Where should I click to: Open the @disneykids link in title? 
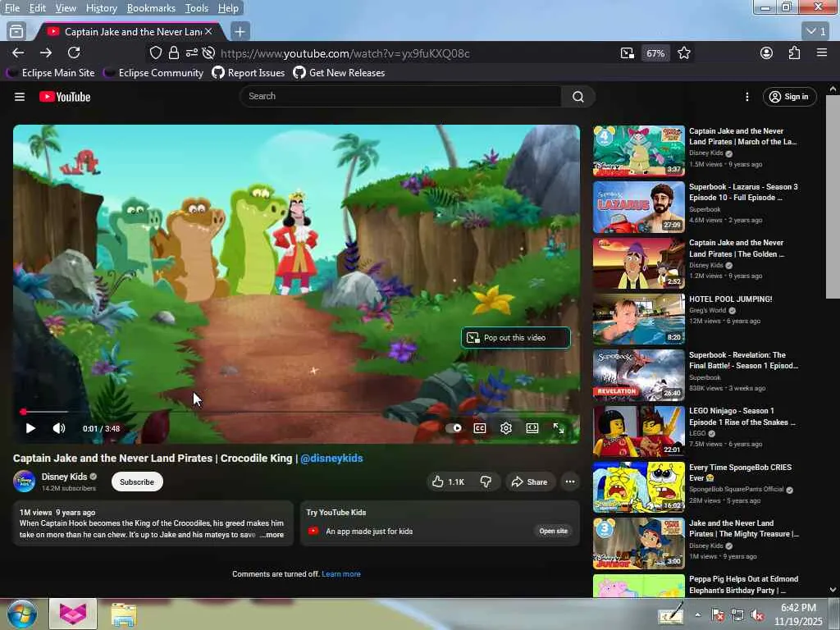coord(331,458)
